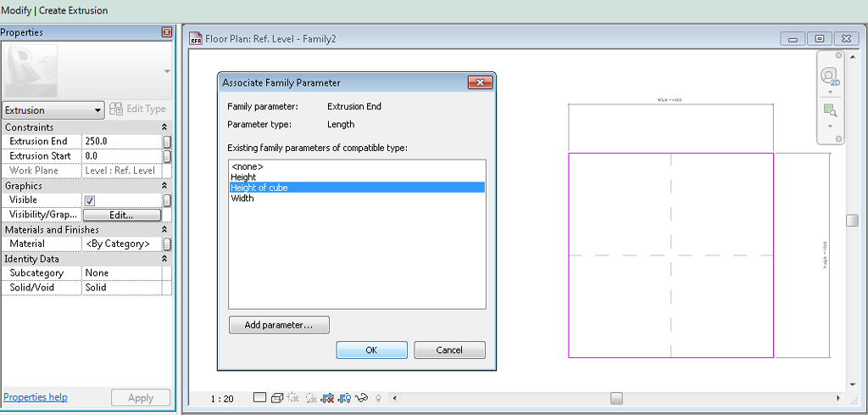Maximize the Floor Plan view window
Viewport: 868px width, 415px height.
pos(820,39)
